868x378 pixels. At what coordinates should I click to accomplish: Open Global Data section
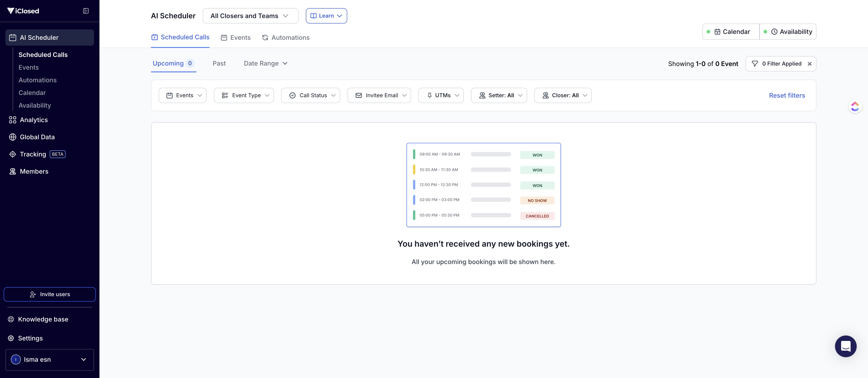[x=37, y=137]
